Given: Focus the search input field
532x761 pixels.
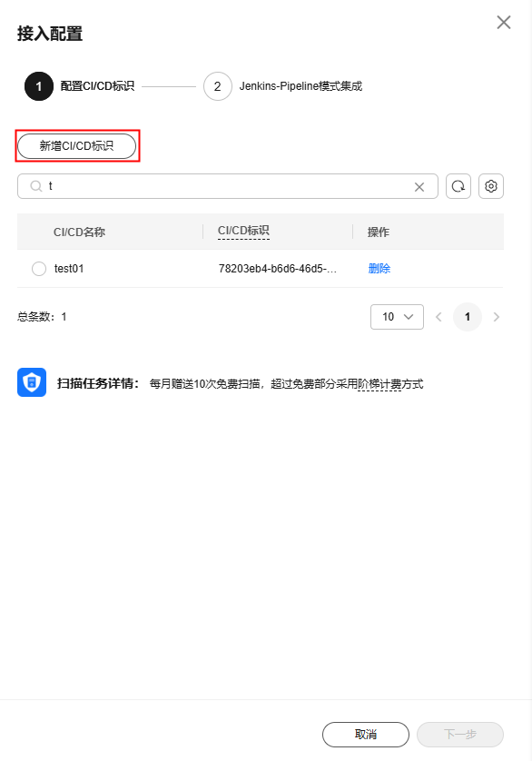Looking at the screenshot, I should [x=228, y=186].
